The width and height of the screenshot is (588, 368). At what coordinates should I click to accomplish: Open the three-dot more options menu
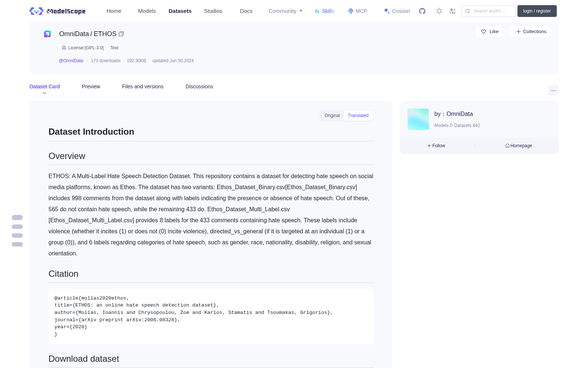553,90
